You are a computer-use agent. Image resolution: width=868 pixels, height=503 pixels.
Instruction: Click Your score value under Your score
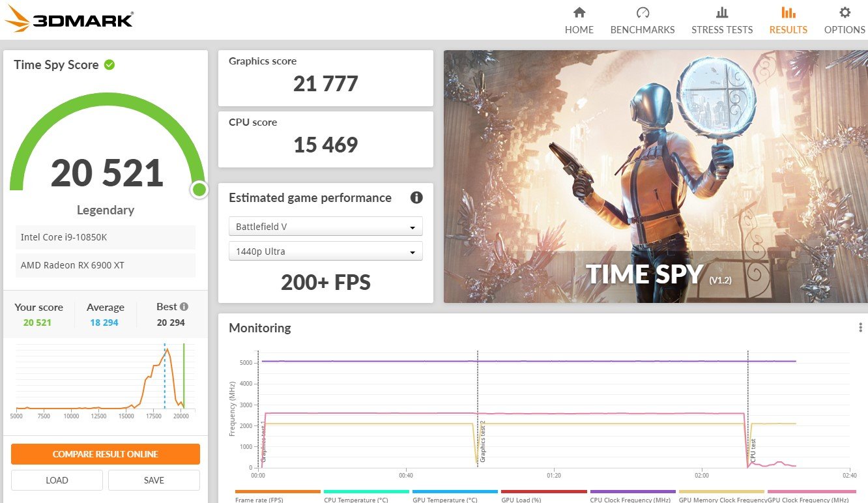[x=37, y=323]
